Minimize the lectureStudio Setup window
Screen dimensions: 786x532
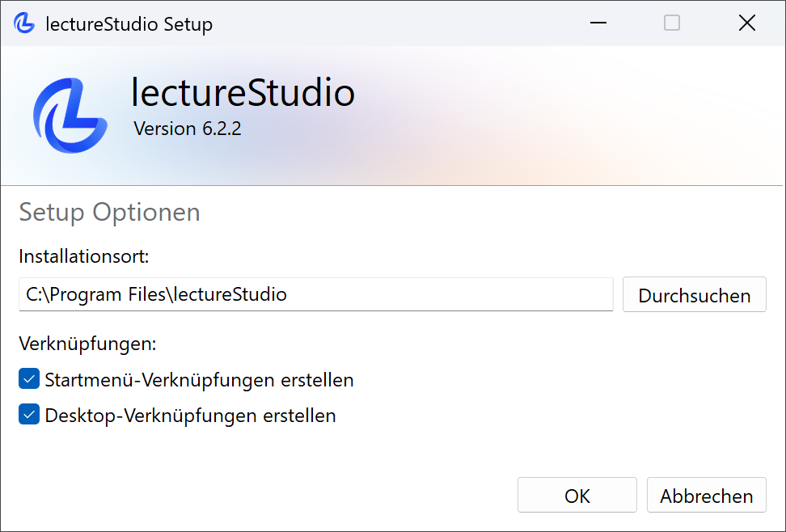(598, 23)
